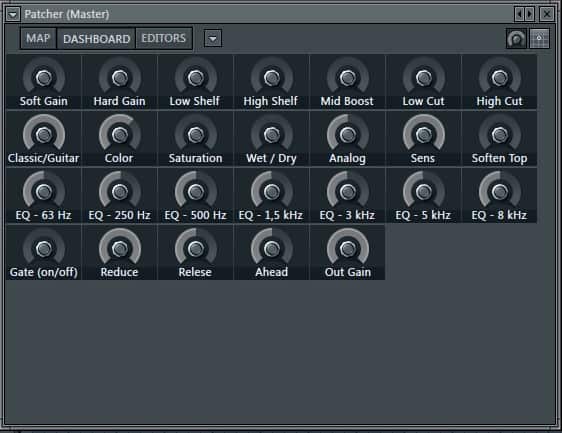Click the grid snap icon at top right
Image resolution: width=562 pixels, height=433 pixels.
point(539,38)
